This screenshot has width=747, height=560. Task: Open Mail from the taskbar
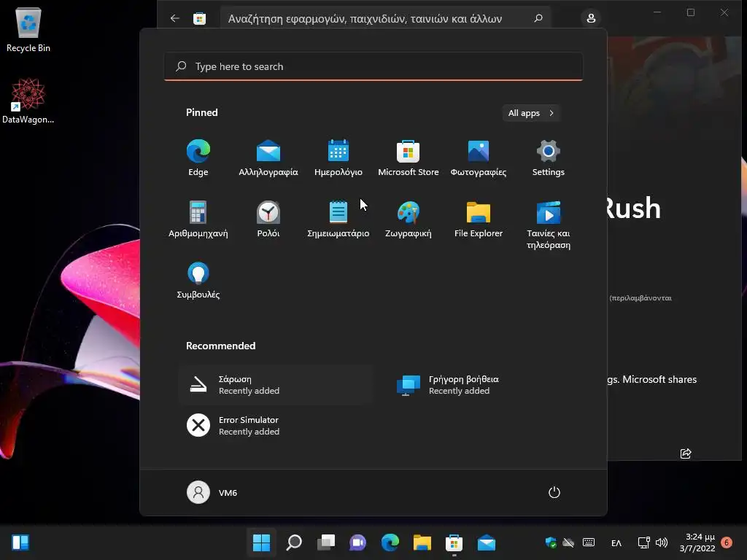coord(487,542)
